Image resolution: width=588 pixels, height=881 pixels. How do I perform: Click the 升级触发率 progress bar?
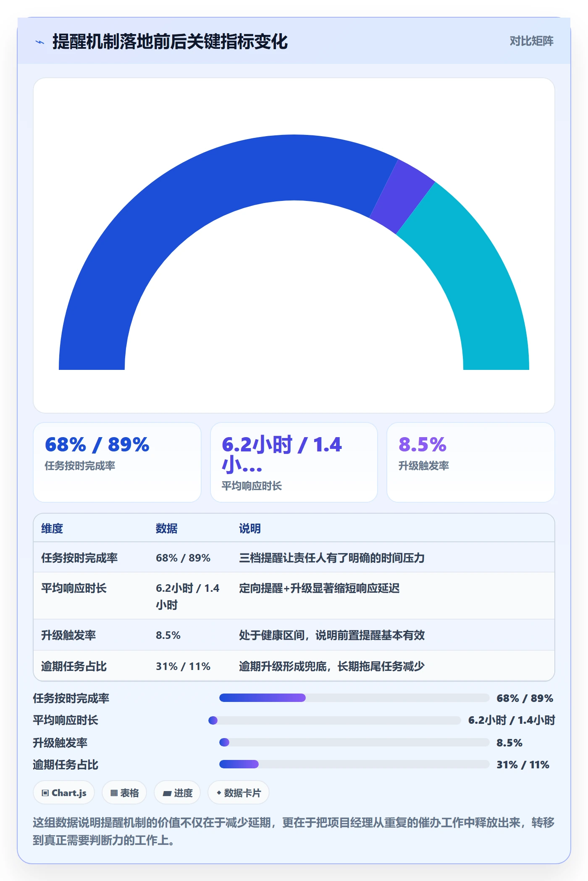(x=354, y=742)
